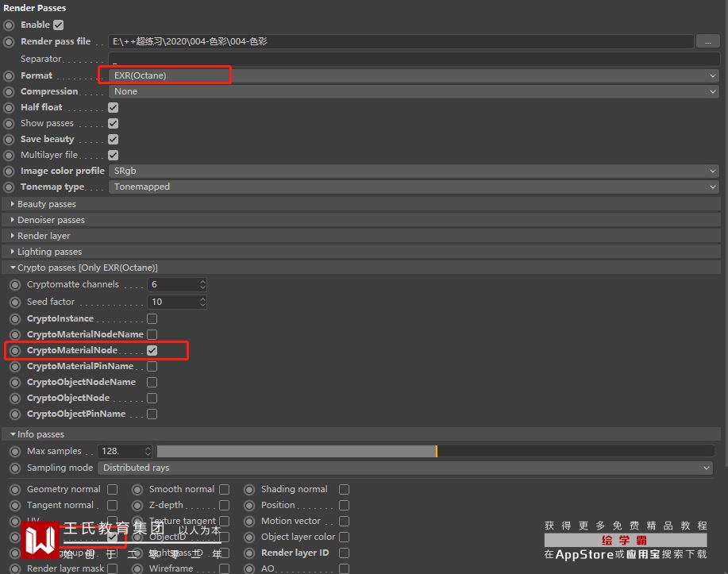This screenshot has width=728, height=574.
Task: Click the animation dot beside Render pass file
Action: 9,42
